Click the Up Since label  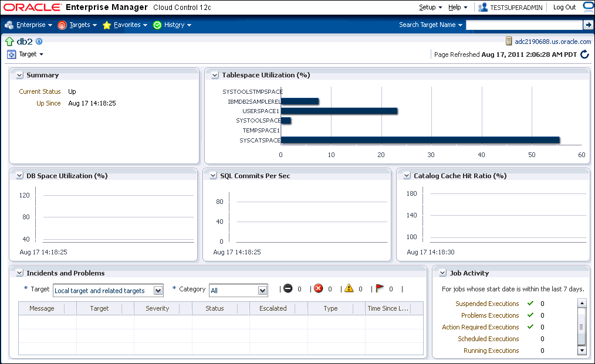pyautogui.click(x=49, y=103)
